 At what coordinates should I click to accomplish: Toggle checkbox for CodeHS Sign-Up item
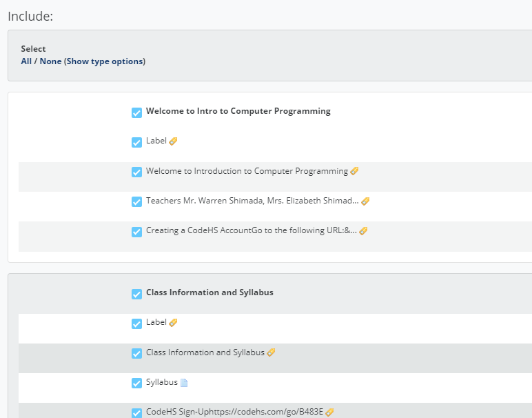tap(136, 412)
